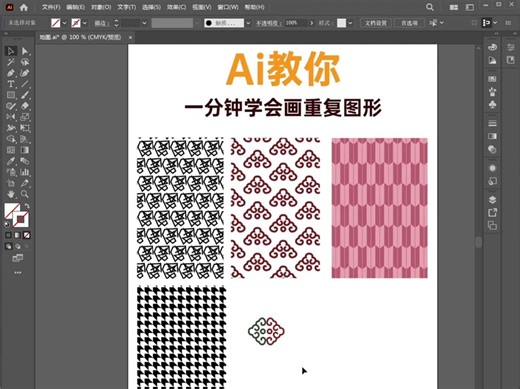Set paint mode to Gradient
Screen dimensions: 520x389
17,235
